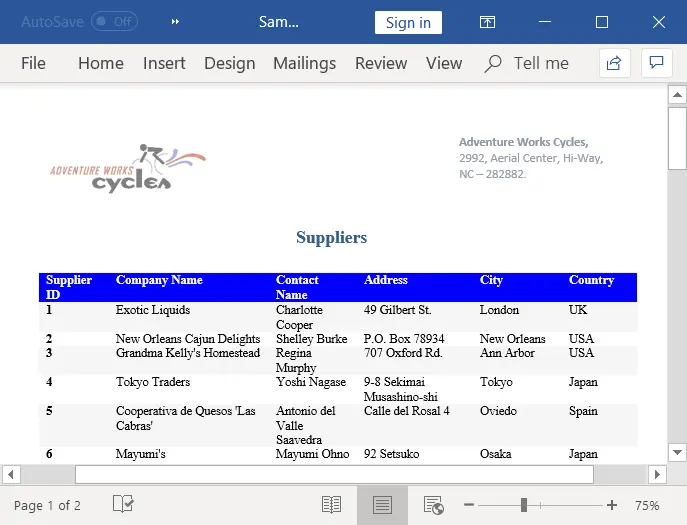The height and width of the screenshot is (525, 687).
Task: Click the Share icon button
Action: tap(614, 63)
